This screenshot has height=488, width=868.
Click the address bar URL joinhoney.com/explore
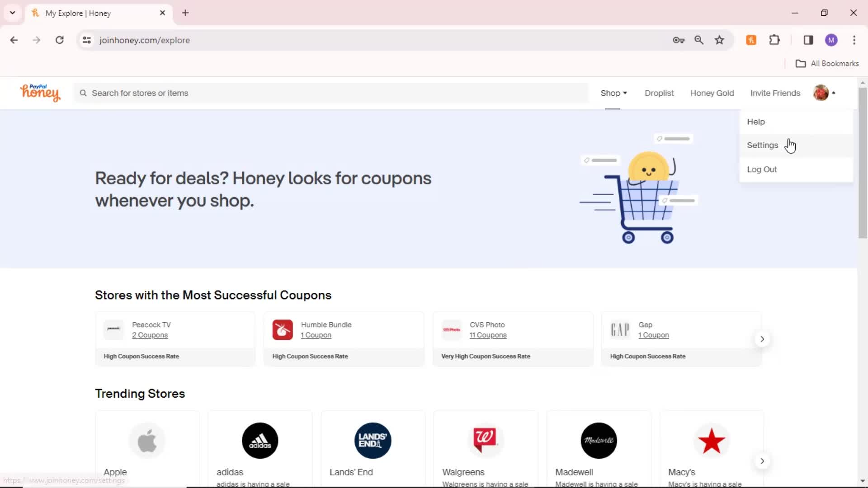pos(145,40)
